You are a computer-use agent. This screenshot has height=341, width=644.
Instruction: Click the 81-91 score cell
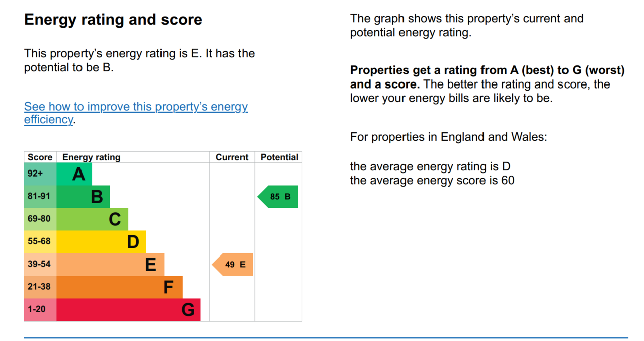40,197
